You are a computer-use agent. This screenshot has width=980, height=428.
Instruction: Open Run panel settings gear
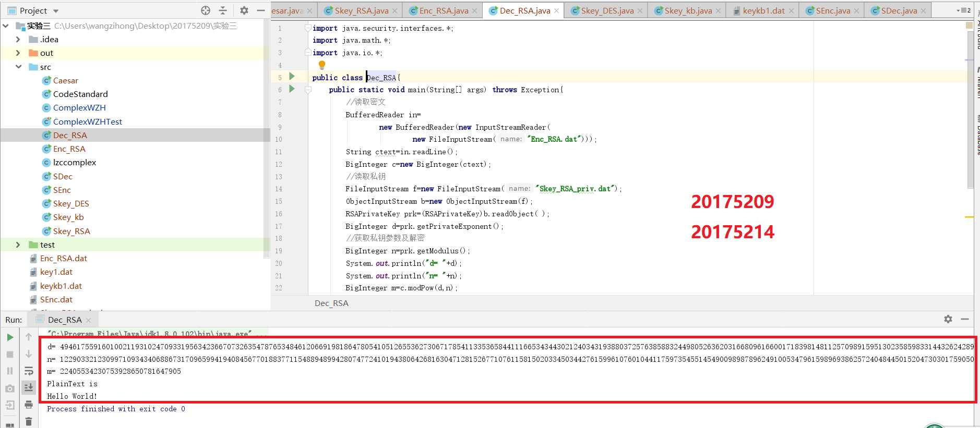point(948,319)
